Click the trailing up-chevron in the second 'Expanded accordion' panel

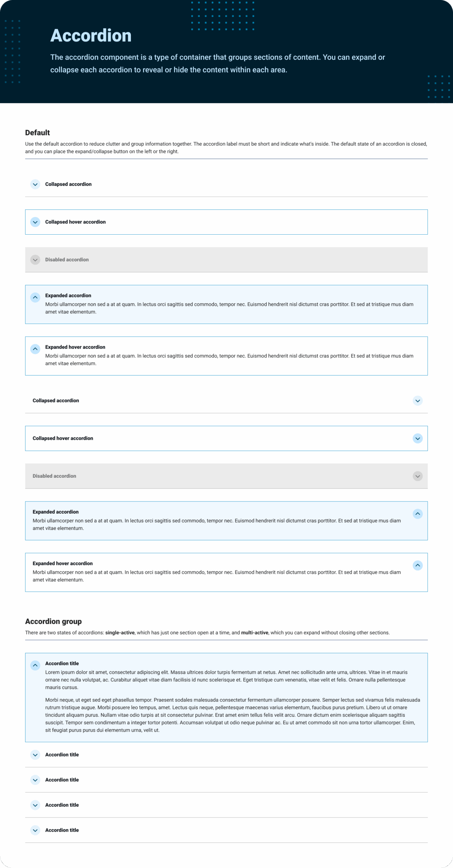click(x=418, y=513)
